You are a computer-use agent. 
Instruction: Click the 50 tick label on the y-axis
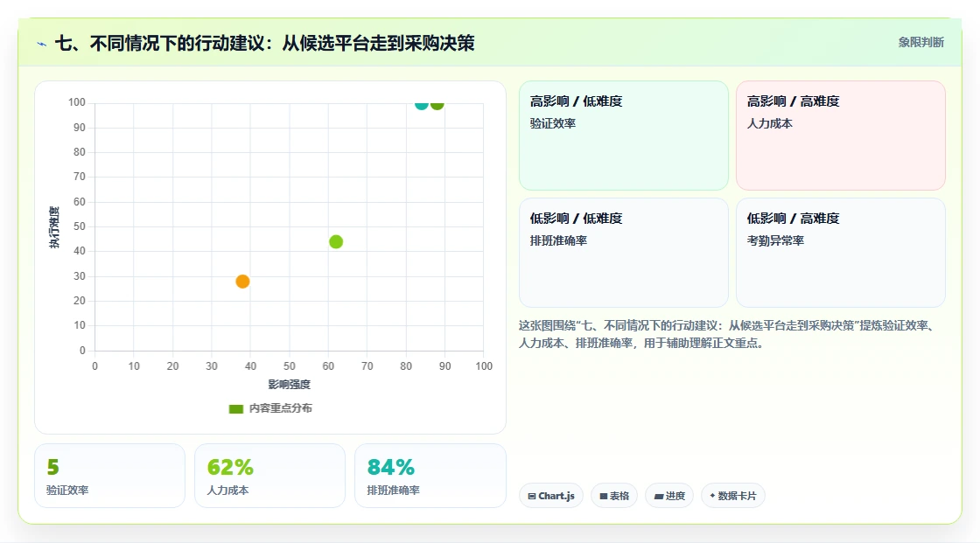tap(80, 226)
